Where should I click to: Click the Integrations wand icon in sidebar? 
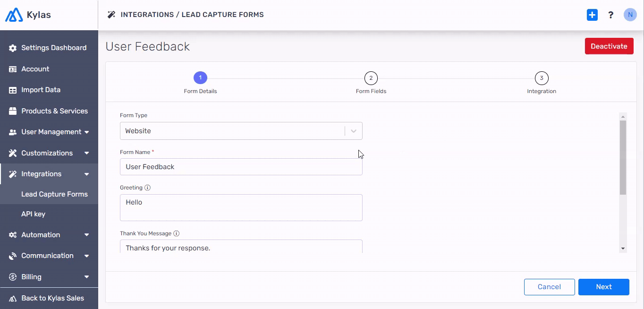coord(13,174)
